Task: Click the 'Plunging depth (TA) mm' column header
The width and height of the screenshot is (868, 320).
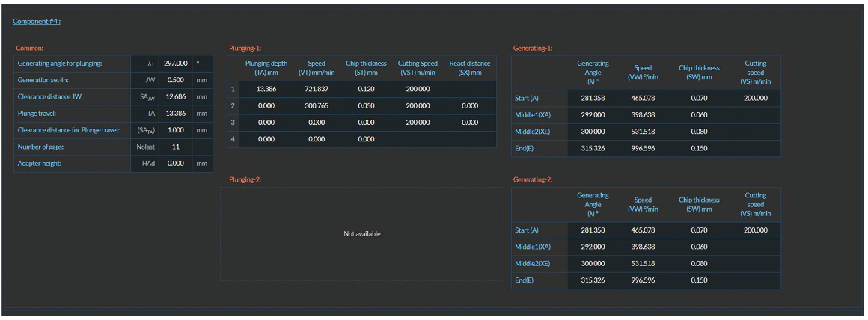Action: pos(266,68)
